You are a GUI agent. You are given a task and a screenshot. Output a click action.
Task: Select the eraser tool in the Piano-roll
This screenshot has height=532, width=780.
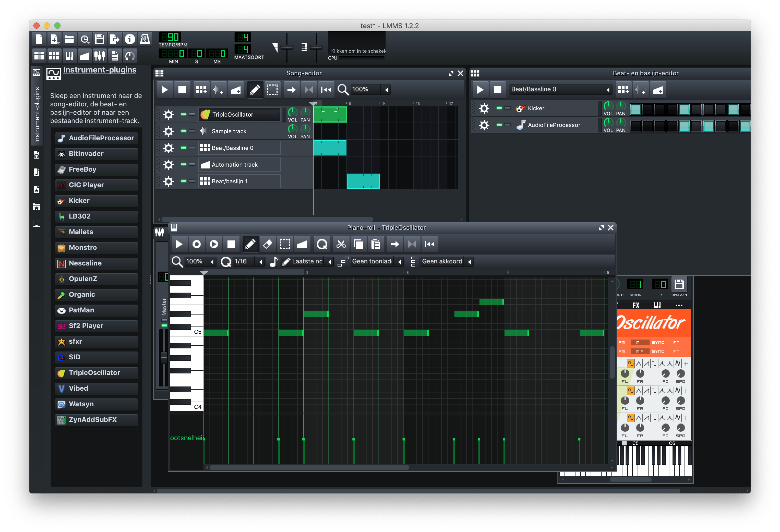(267, 244)
